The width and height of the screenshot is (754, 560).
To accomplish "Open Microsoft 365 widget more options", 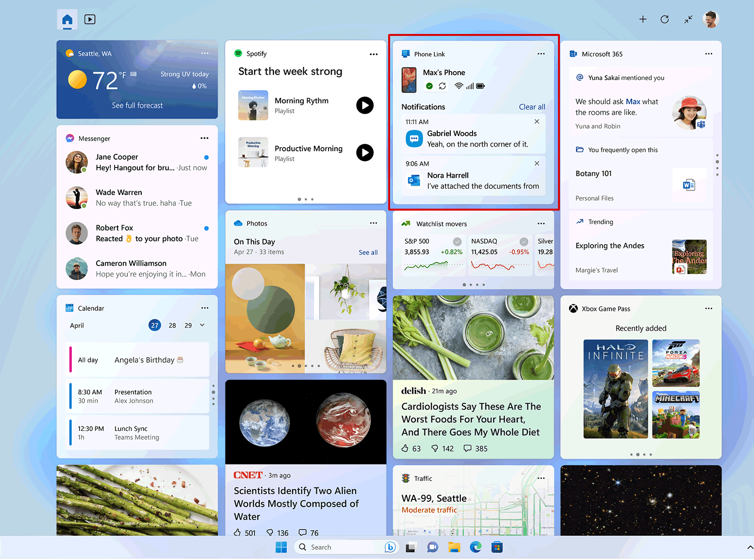I will pyautogui.click(x=709, y=54).
